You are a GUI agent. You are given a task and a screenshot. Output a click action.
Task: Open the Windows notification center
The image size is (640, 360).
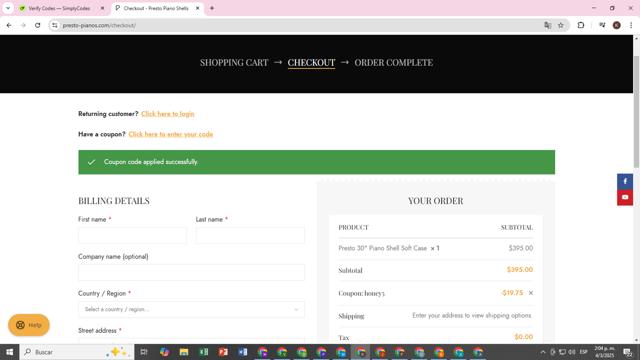tap(627, 352)
